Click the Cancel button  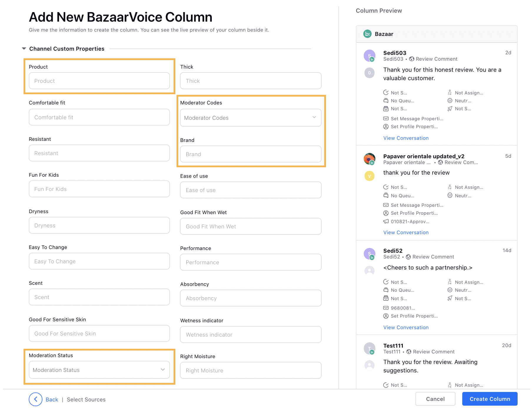point(435,399)
